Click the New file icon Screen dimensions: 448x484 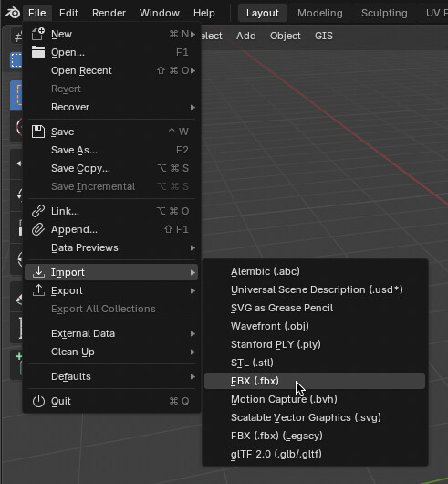[38, 34]
